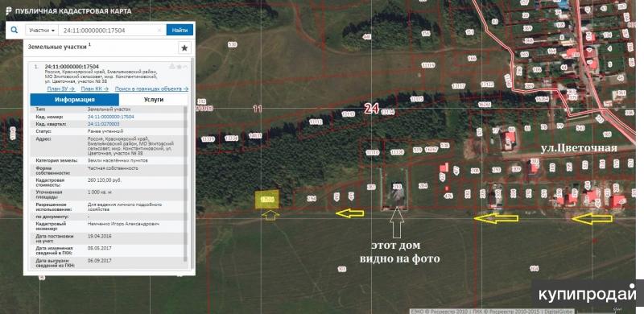The width and height of the screenshot is (644, 314).
Task: Collapse result card with chevron icon
Action: tap(185, 66)
